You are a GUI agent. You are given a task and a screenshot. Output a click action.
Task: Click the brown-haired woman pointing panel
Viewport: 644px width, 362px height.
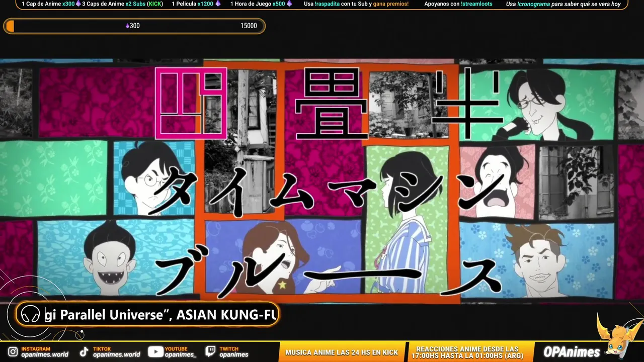[x=283, y=257]
